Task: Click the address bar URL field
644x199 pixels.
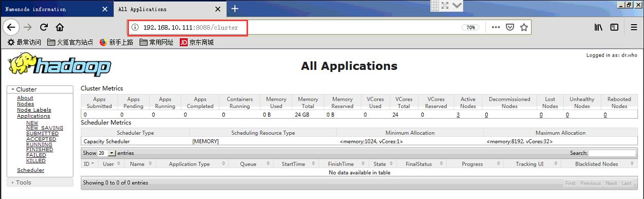Action: coord(329,27)
